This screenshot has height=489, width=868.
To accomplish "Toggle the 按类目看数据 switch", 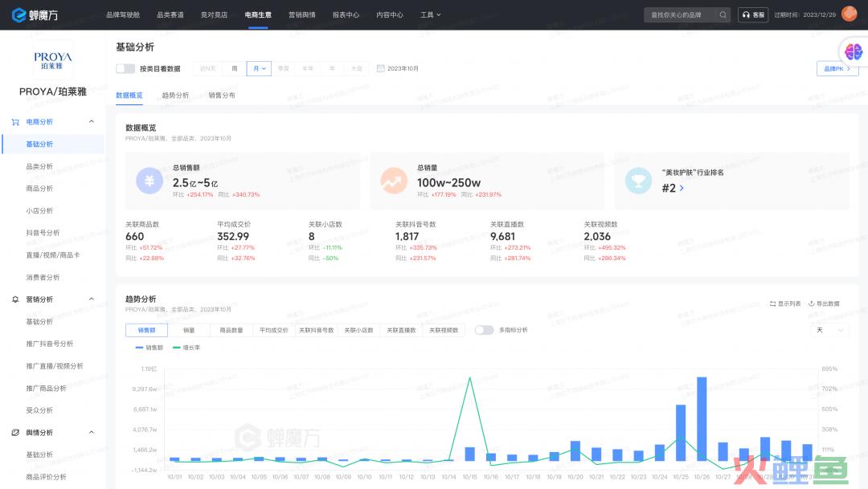I will [125, 68].
